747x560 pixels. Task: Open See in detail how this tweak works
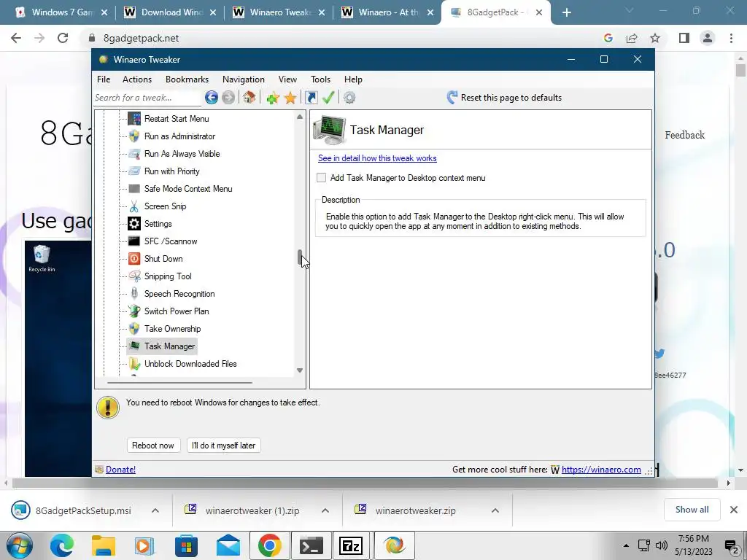(x=377, y=158)
